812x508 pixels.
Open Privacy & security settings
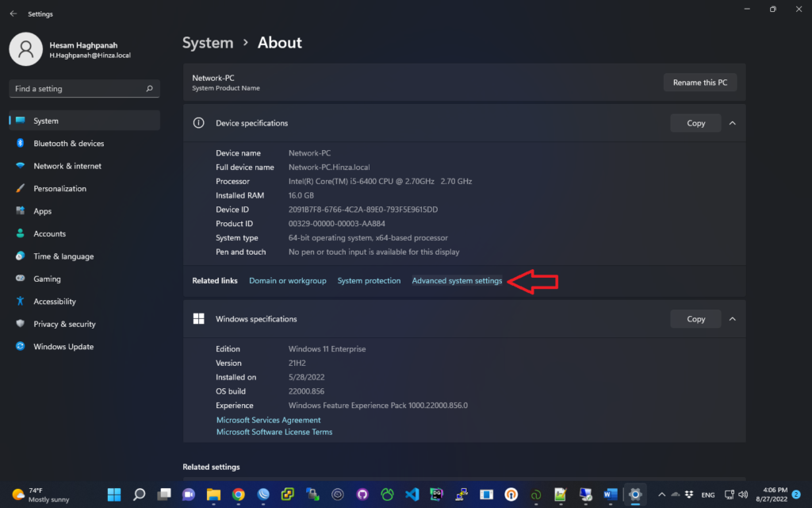tap(64, 324)
